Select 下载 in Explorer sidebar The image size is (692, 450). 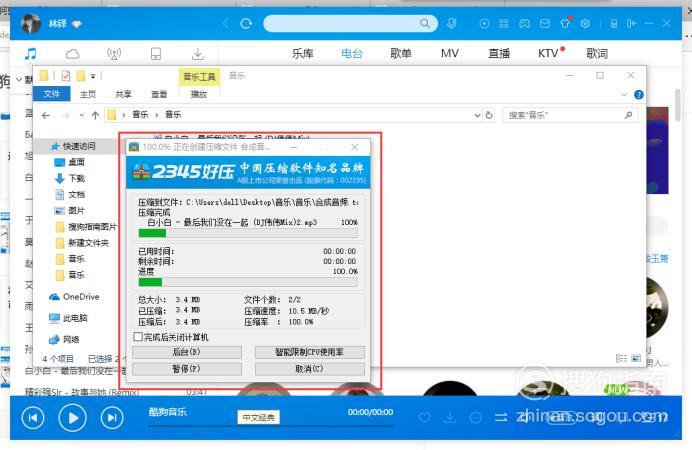coord(70,178)
